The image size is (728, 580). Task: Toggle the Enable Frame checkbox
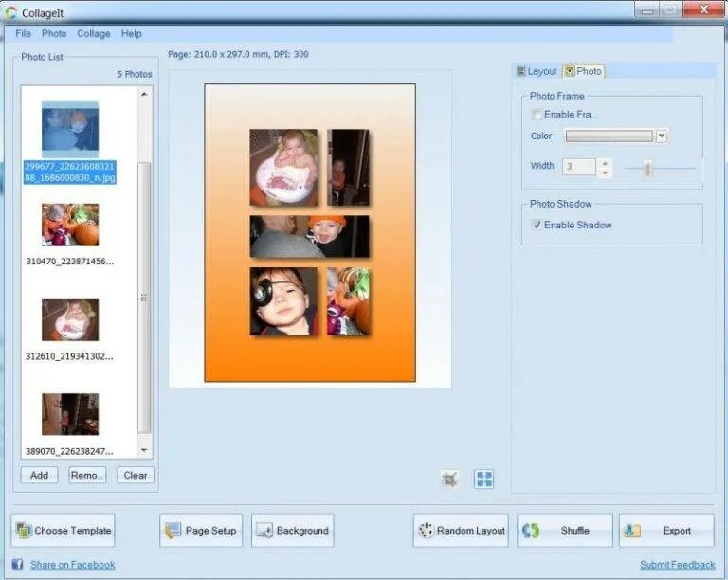tap(537, 114)
